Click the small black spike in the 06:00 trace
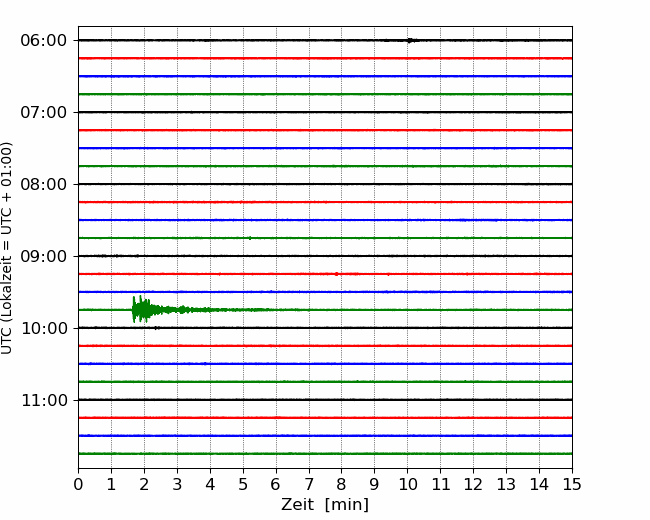Screen dimensions: 650x520 [x=410, y=40]
